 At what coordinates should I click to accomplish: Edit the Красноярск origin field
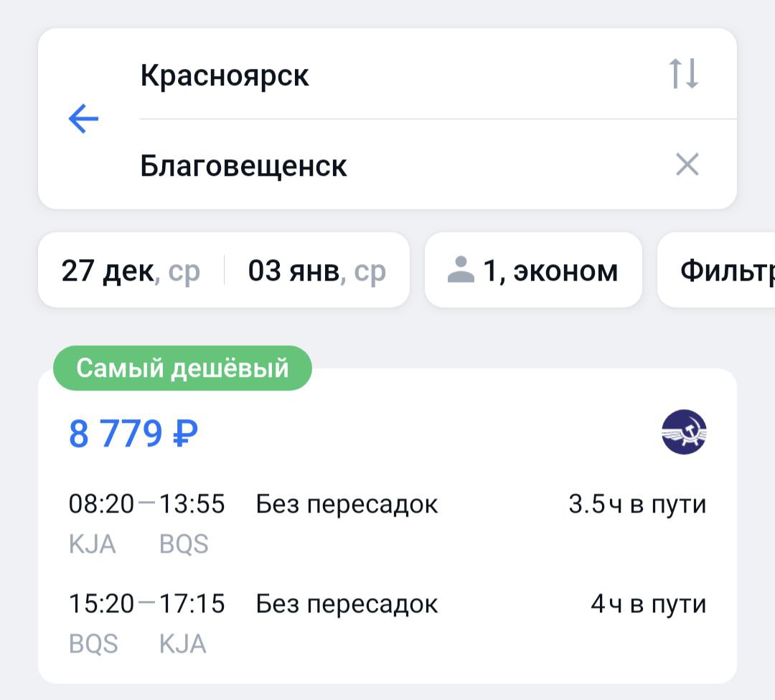click(x=225, y=75)
